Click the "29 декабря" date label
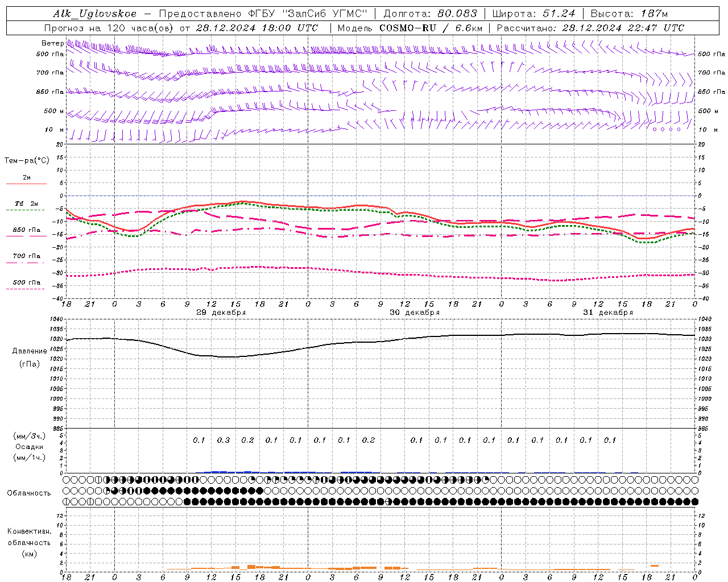Image resolution: width=728 pixels, height=582 pixels. coord(221,313)
